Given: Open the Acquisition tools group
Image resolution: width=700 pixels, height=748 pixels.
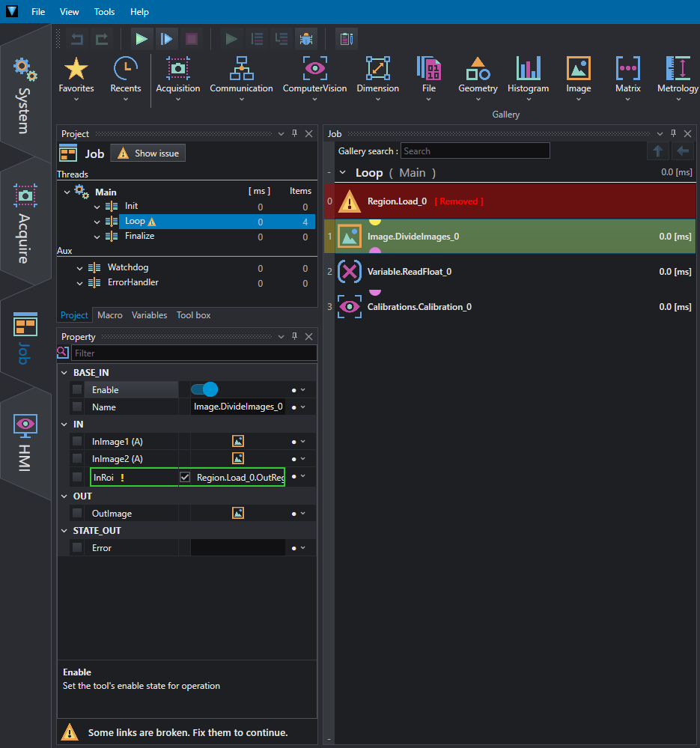Looking at the screenshot, I should pos(178,78).
